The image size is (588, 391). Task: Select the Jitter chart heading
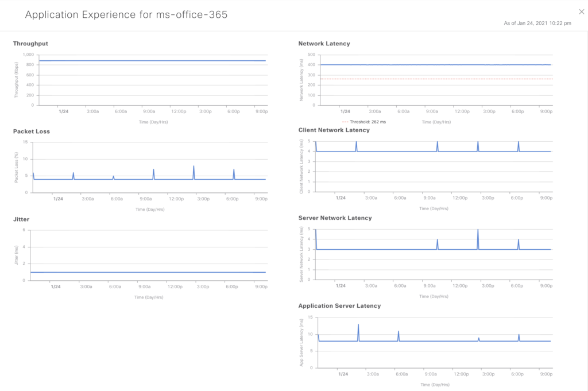coord(21,219)
